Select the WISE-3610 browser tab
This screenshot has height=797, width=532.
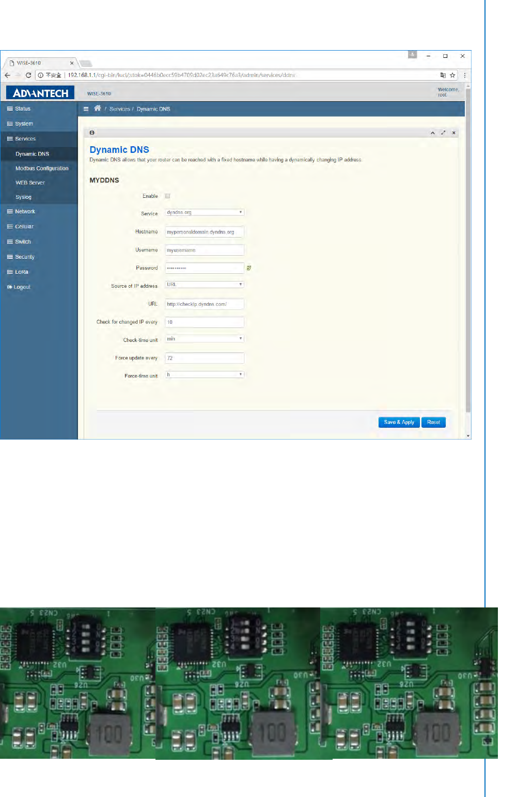(x=41, y=63)
